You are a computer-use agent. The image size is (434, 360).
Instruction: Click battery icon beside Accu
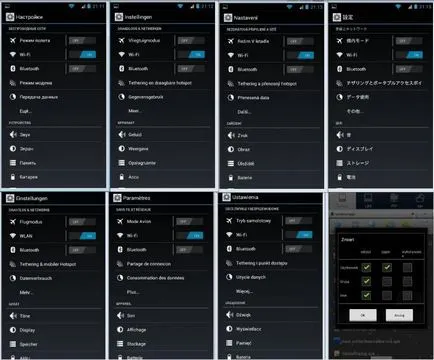(x=122, y=177)
